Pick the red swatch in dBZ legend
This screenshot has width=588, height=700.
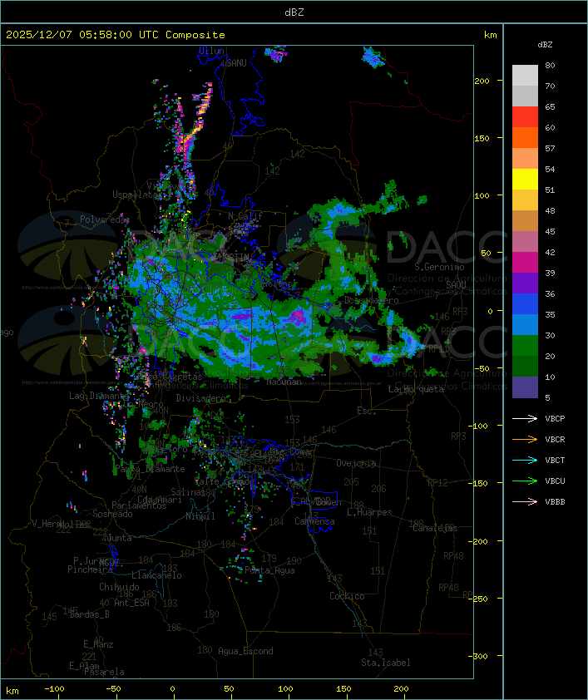point(525,117)
